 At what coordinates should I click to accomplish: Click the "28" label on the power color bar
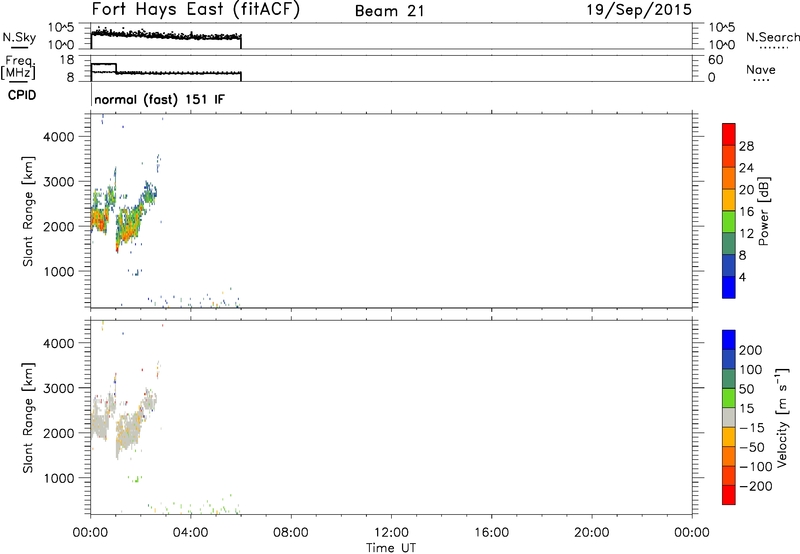[746, 146]
